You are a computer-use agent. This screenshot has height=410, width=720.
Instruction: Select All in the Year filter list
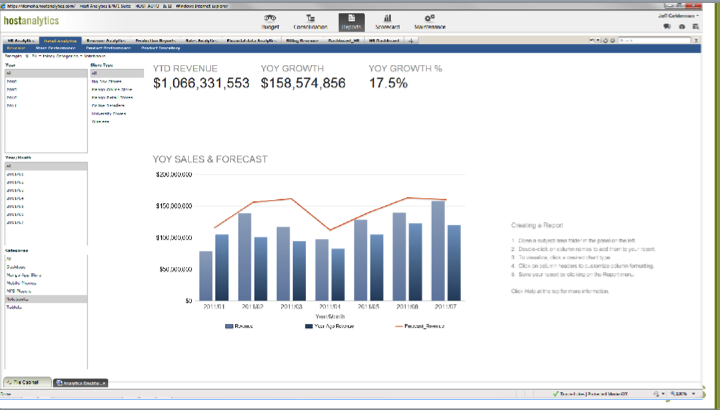click(46, 73)
